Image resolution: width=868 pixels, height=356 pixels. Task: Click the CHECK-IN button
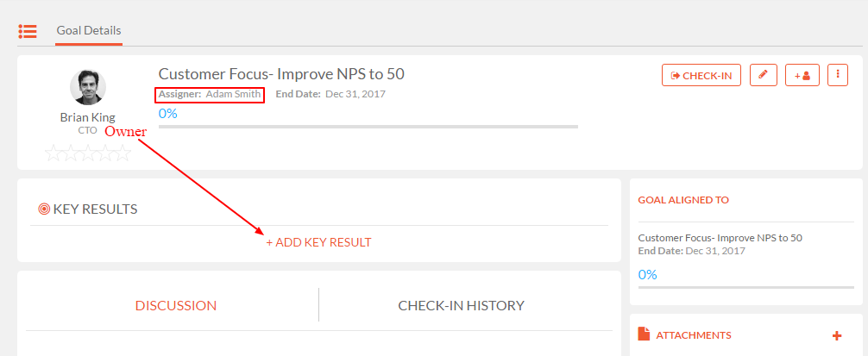point(701,75)
